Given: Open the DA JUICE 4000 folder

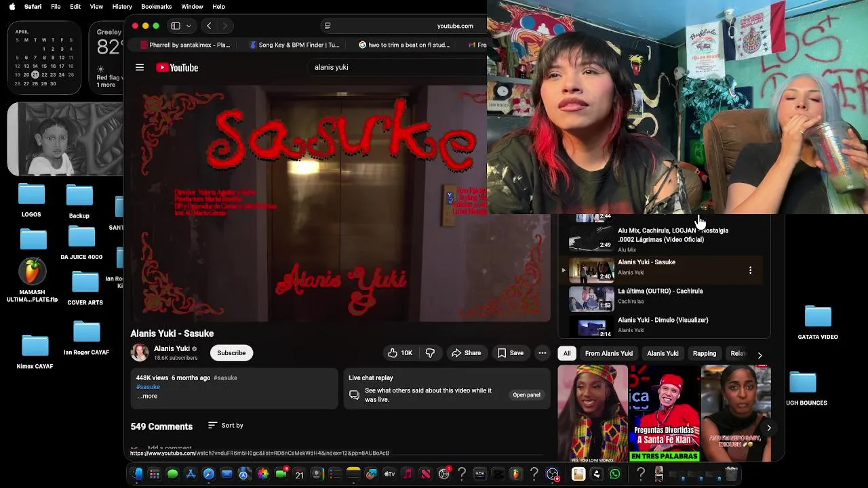Looking at the screenshot, I should pos(81,243).
